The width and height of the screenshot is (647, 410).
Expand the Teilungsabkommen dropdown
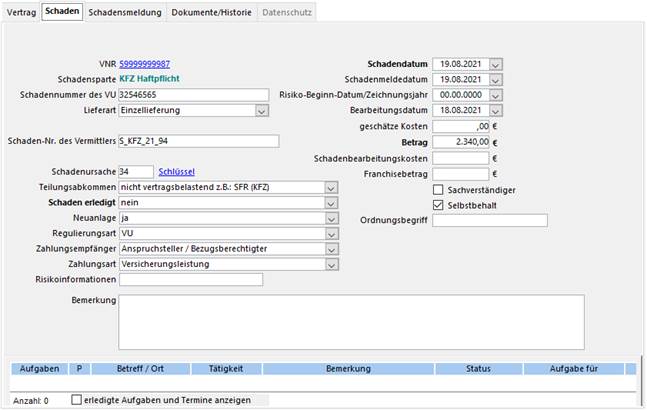tap(331, 187)
